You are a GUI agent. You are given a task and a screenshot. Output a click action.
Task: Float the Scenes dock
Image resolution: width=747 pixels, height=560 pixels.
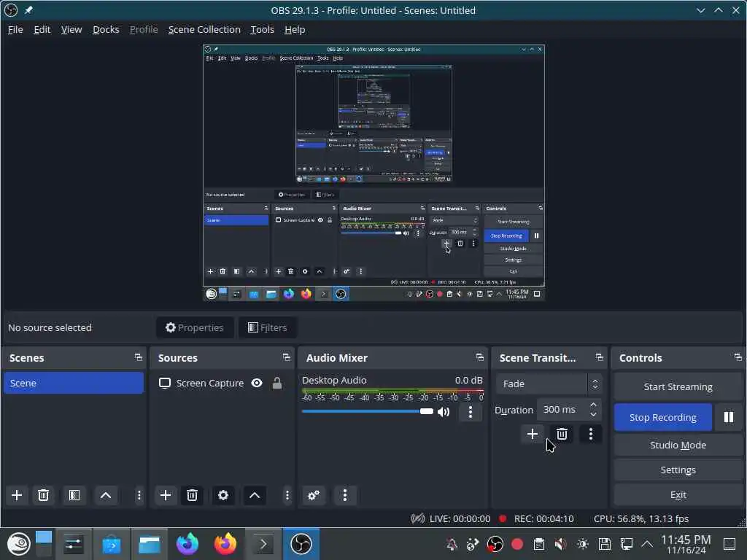tap(138, 357)
